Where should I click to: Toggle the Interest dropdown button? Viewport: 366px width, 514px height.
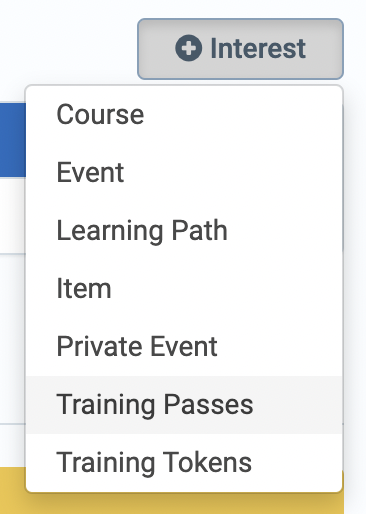[x=240, y=49]
